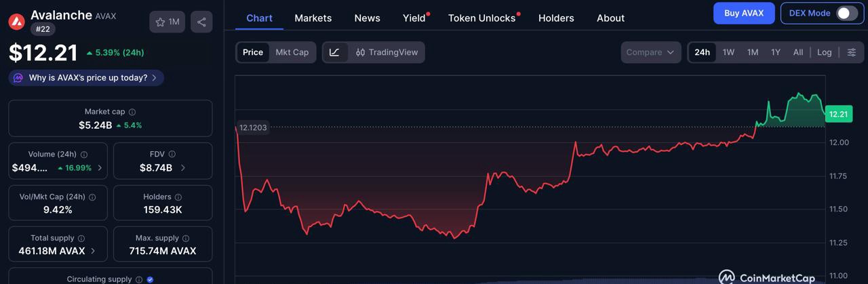Show Max. supply info icon
The height and width of the screenshot is (284, 868).
(186, 239)
